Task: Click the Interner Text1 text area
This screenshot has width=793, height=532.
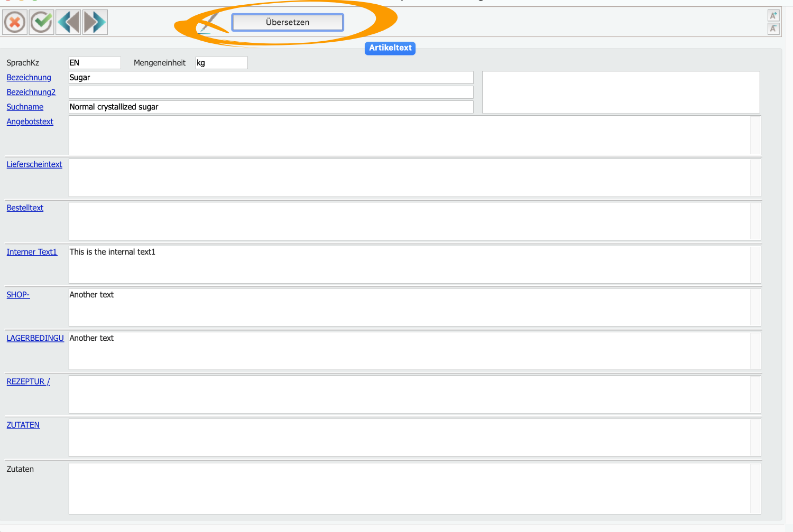Action: pyautogui.click(x=414, y=265)
